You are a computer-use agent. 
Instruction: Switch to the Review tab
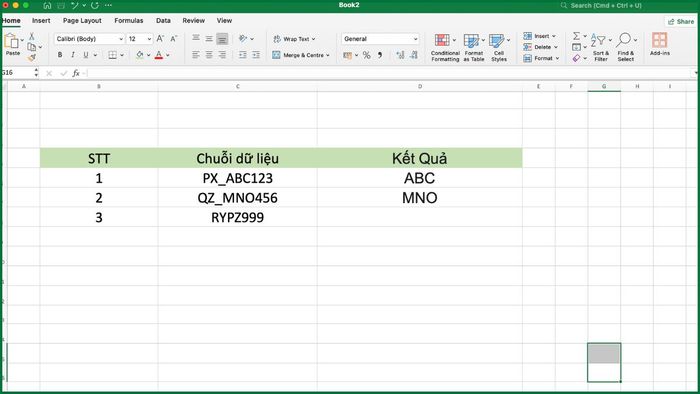[193, 21]
